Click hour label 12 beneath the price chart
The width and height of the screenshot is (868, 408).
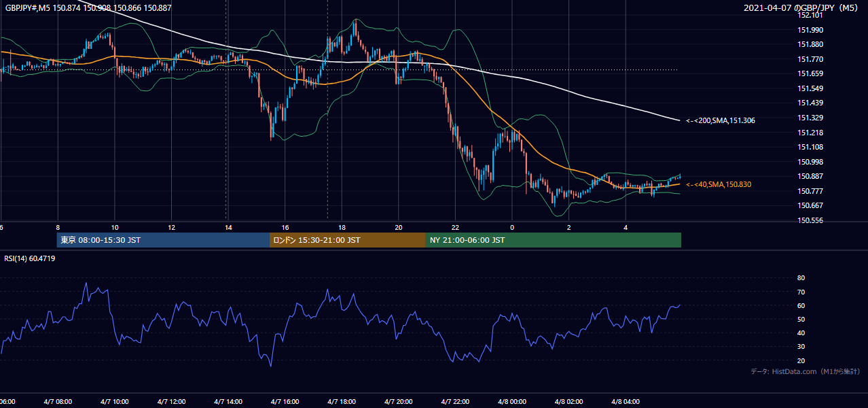[171, 228]
